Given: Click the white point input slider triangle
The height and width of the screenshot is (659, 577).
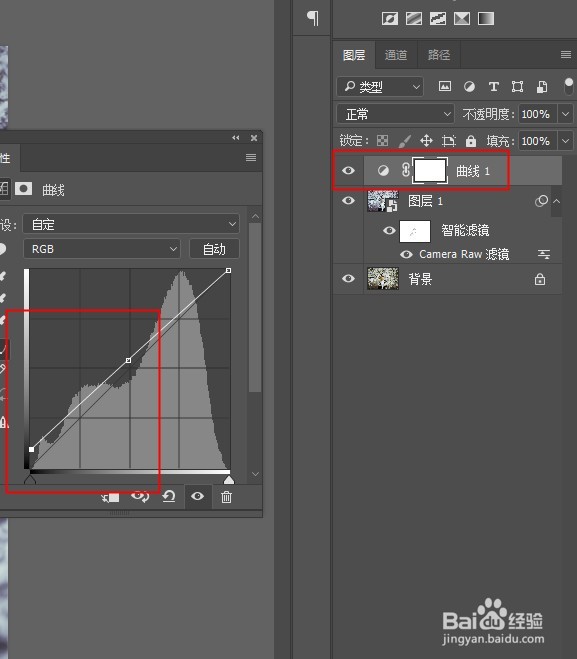Looking at the screenshot, I should pos(229,480).
